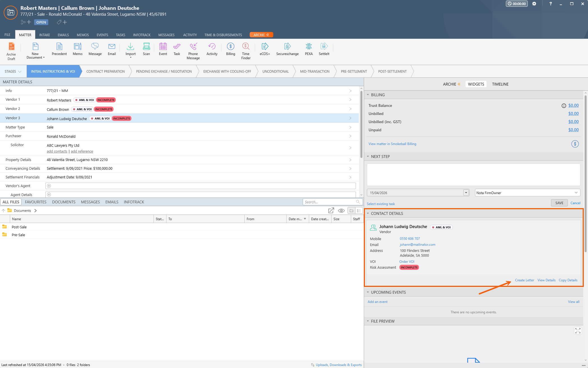The image size is (588, 368).
Task: Switch to list view toggle
Action: [x=359, y=211]
